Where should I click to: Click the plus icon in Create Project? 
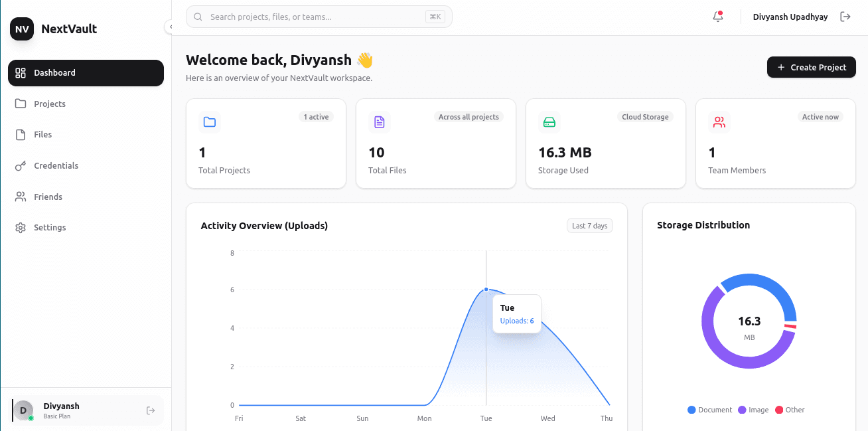coord(781,67)
